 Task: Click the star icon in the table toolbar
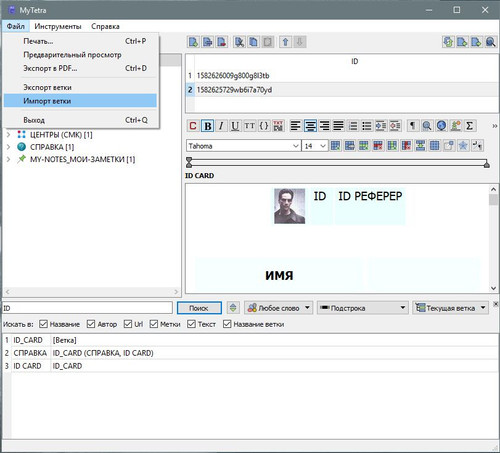463,146
